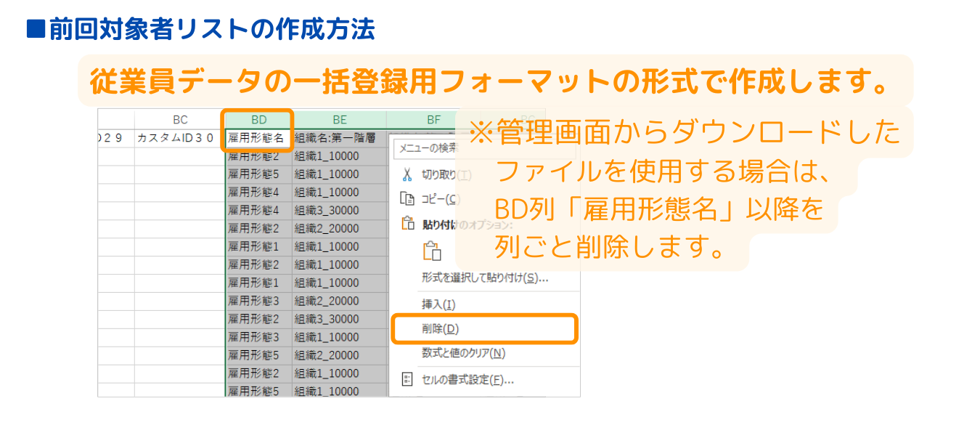Image resolution: width=980 pixels, height=425 pixels.
Task: Click the 組織名:第一階層 cell
Action: [x=339, y=137]
